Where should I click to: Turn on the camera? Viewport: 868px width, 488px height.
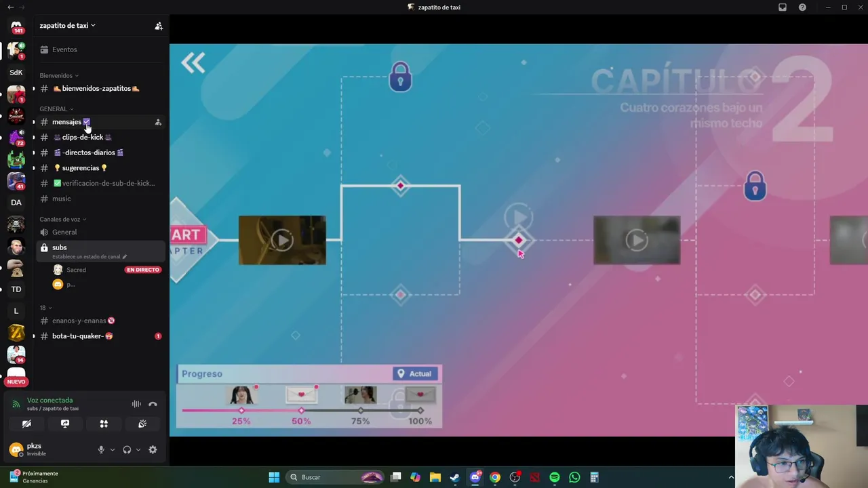tap(26, 424)
